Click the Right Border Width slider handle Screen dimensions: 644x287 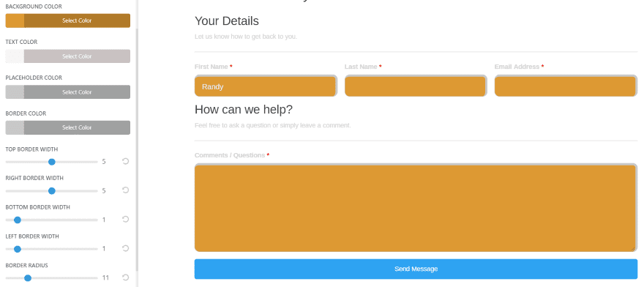[52, 191]
